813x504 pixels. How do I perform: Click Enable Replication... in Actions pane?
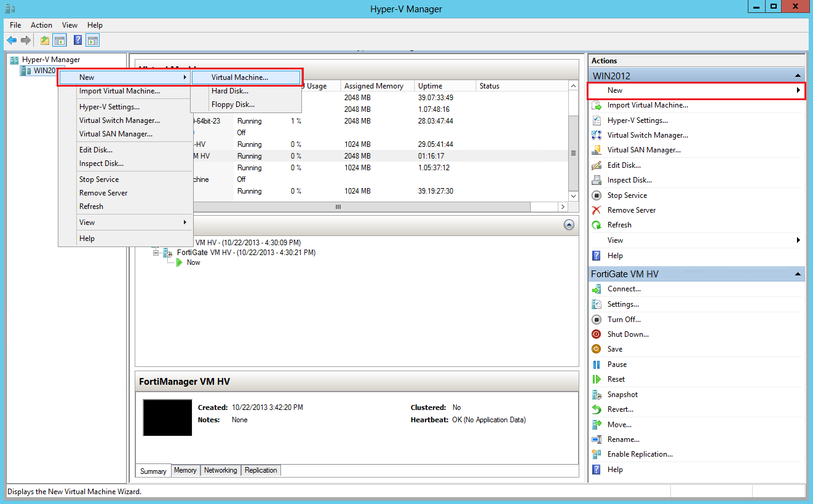(x=640, y=454)
